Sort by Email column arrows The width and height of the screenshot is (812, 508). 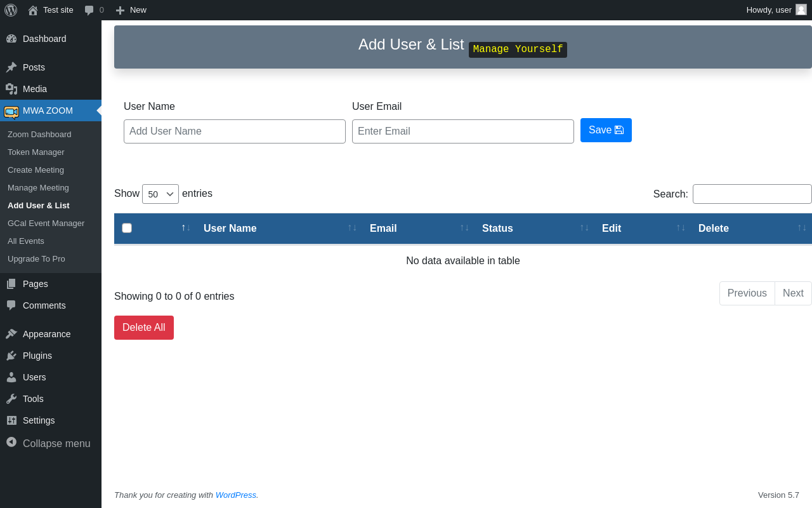click(464, 228)
